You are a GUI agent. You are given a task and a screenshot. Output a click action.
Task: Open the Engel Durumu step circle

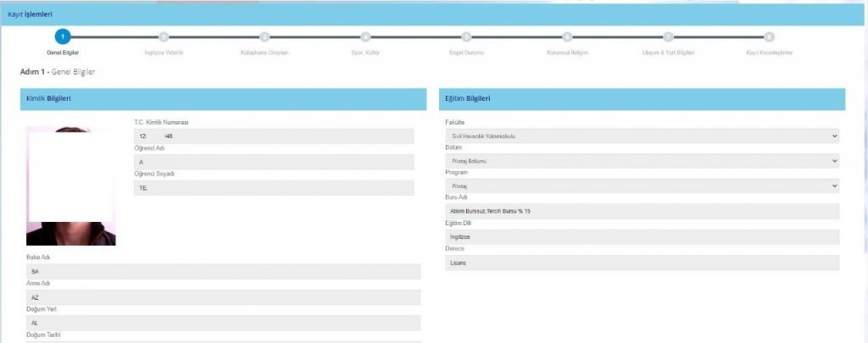pyautogui.click(x=466, y=37)
